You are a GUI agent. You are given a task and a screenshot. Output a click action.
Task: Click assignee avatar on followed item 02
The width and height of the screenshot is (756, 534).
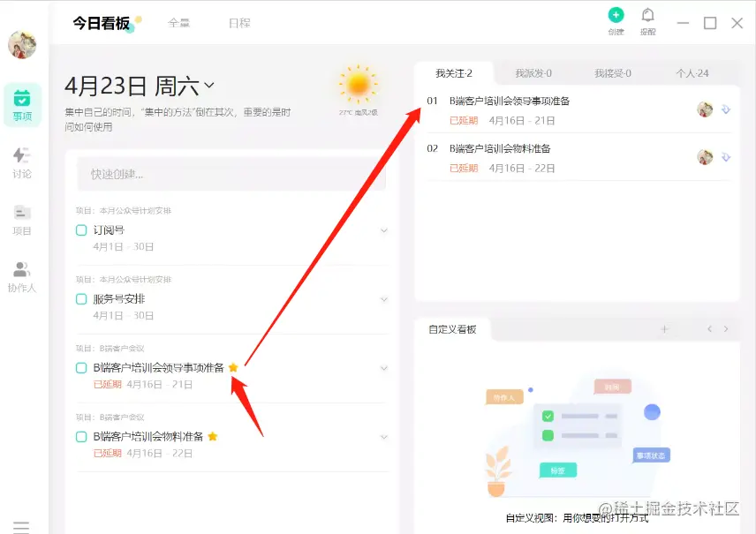point(705,157)
